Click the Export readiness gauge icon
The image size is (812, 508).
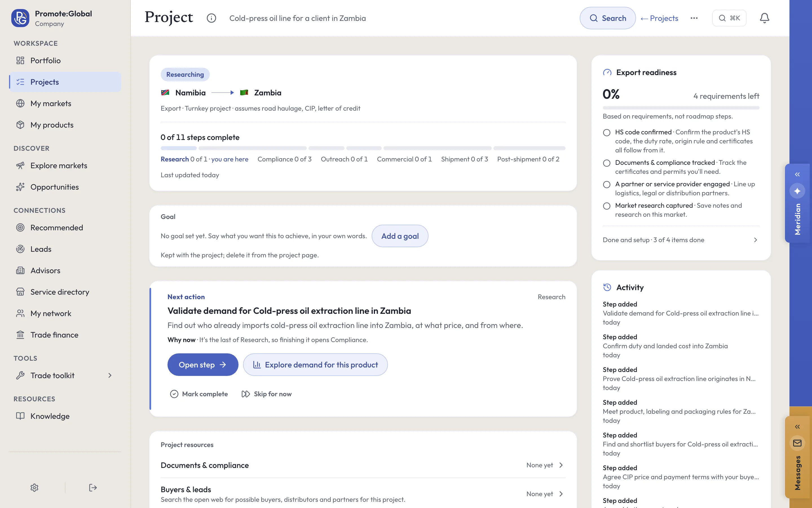coord(607,73)
